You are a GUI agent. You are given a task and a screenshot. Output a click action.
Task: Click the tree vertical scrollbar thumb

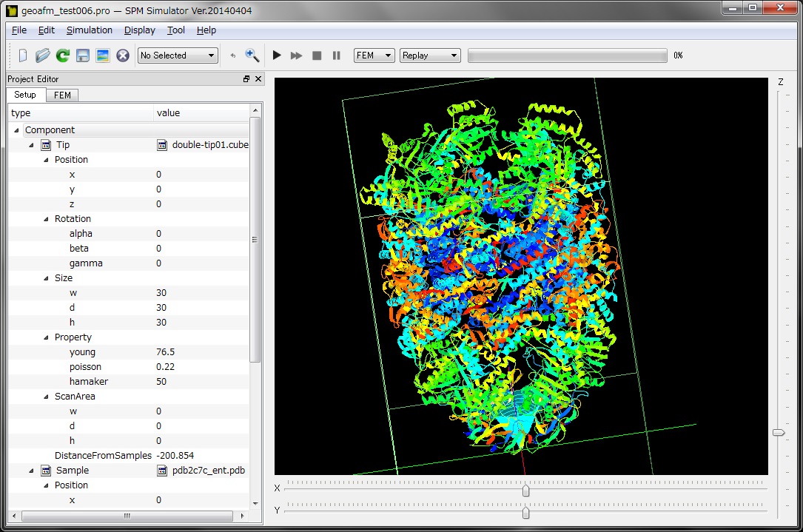tap(255, 240)
